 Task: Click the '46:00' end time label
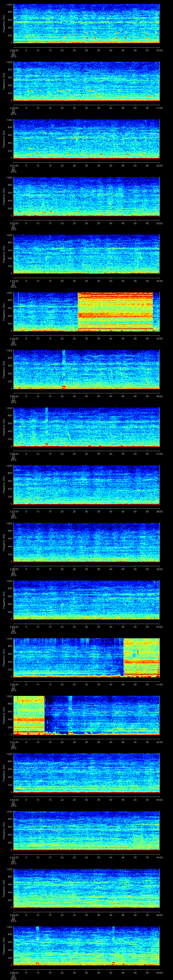point(159,972)
